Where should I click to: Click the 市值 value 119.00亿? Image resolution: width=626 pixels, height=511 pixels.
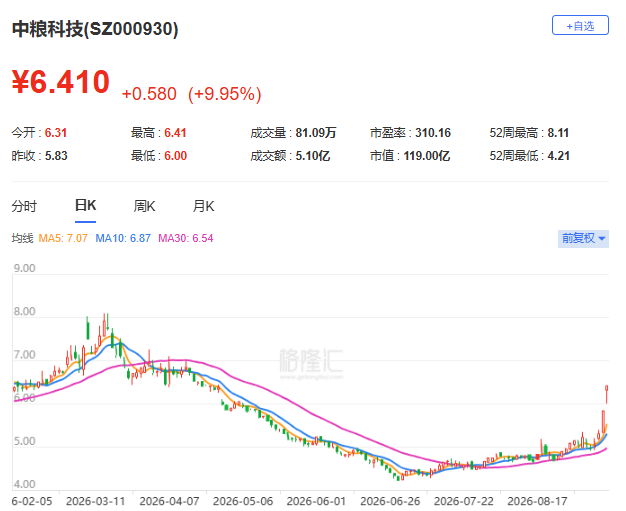tap(427, 156)
